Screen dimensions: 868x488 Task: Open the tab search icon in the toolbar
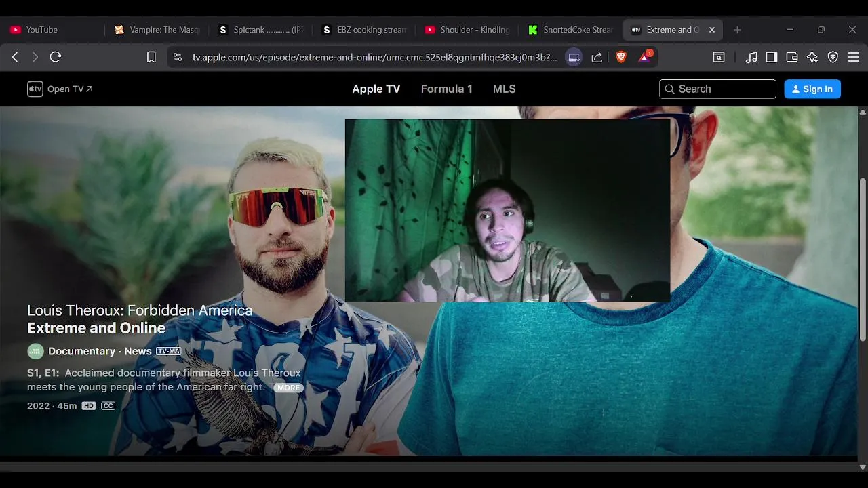tap(719, 58)
